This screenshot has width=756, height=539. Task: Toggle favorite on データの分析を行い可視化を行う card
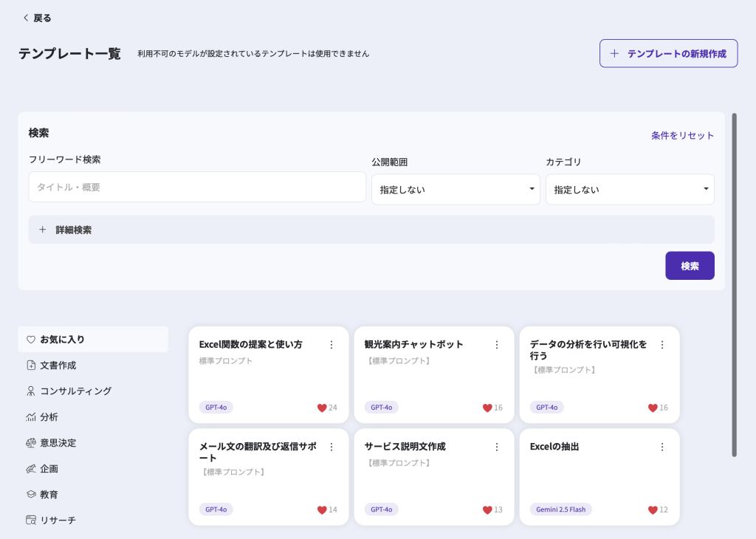click(653, 408)
